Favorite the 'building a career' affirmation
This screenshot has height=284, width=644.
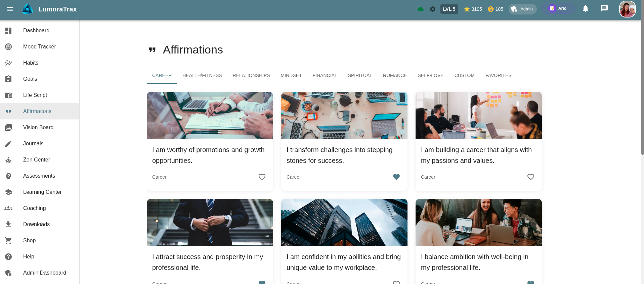coord(530,177)
